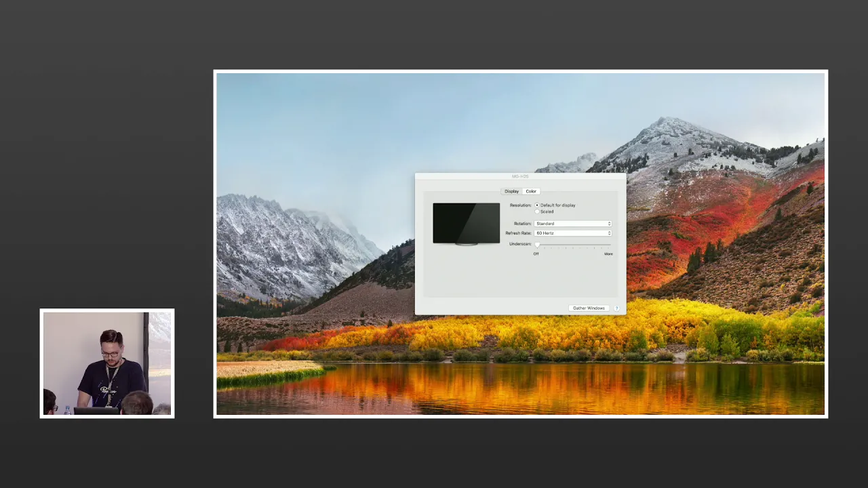The width and height of the screenshot is (868, 488).
Task: Click the MG-H2S window title text
Action: pos(520,177)
